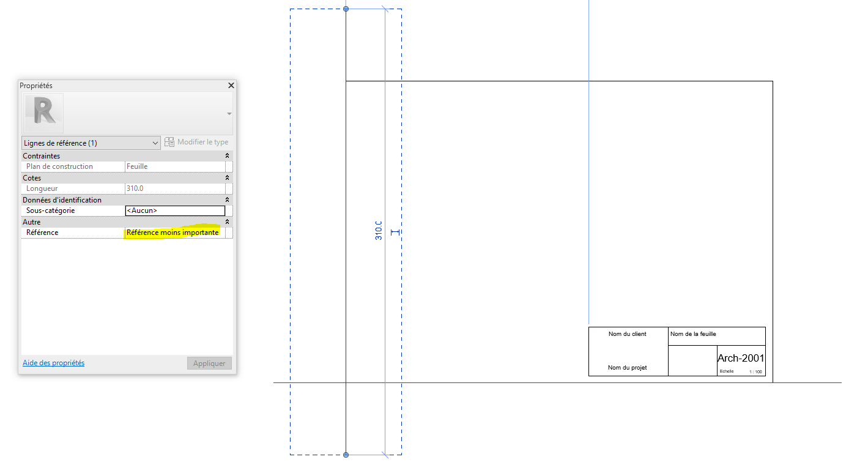Open the type selector dropdown arrow
Viewport: 868px width, 473px height.
coord(229,114)
